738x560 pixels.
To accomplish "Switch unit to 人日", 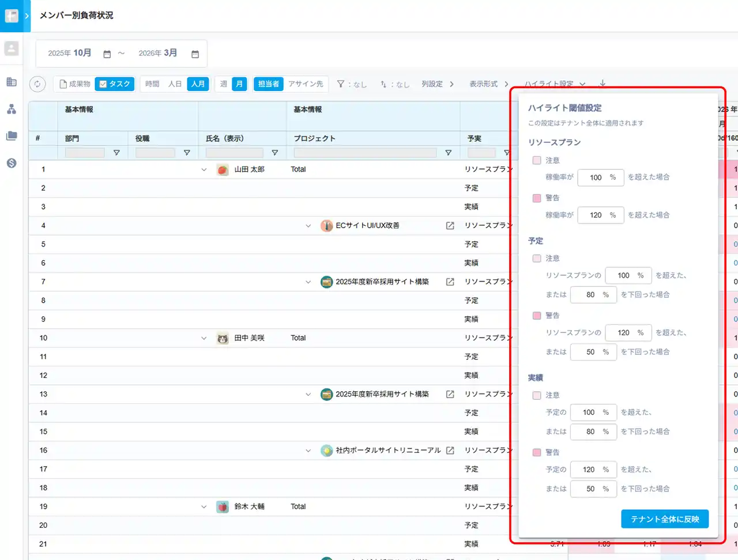I will tap(175, 84).
